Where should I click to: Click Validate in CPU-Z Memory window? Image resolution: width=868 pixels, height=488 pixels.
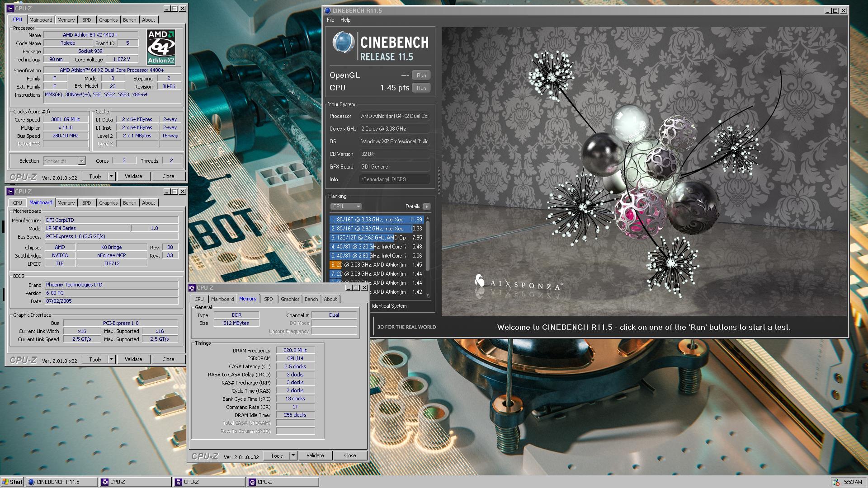tap(315, 455)
